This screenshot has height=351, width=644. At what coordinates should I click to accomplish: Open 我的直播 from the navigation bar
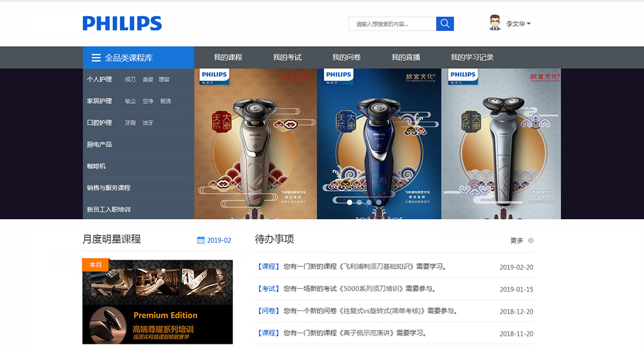(x=406, y=57)
